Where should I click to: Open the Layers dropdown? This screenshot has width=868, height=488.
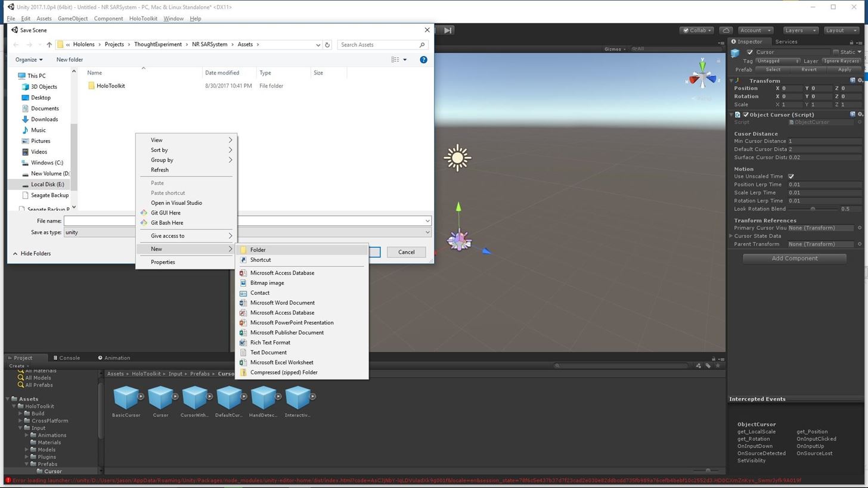[800, 30]
